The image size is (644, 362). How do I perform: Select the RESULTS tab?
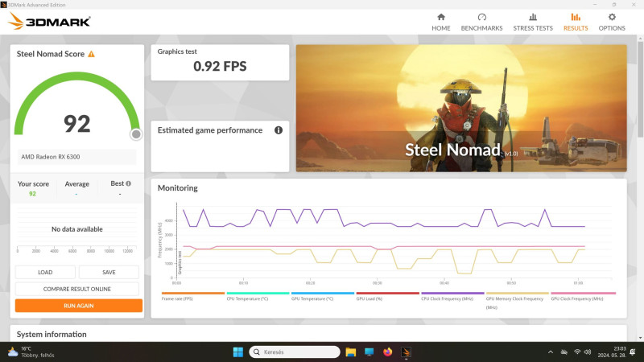(x=576, y=23)
